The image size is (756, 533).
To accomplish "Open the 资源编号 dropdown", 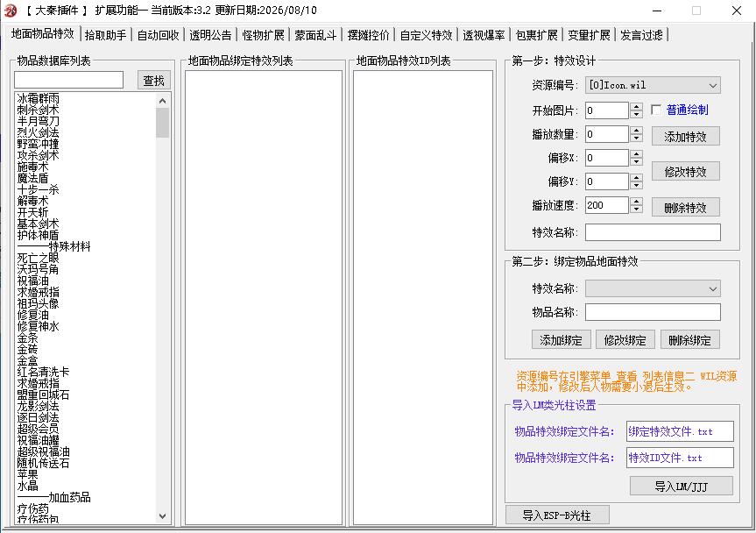I will pyautogui.click(x=653, y=85).
